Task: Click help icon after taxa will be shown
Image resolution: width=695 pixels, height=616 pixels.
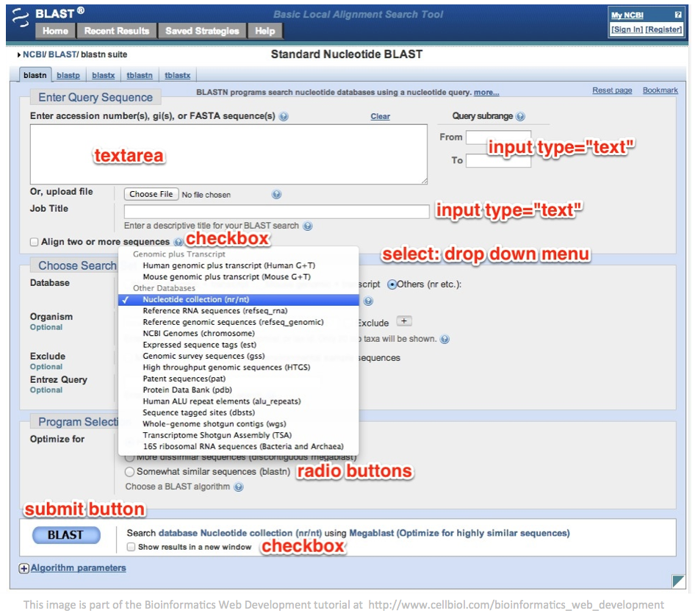Action: pyautogui.click(x=444, y=340)
